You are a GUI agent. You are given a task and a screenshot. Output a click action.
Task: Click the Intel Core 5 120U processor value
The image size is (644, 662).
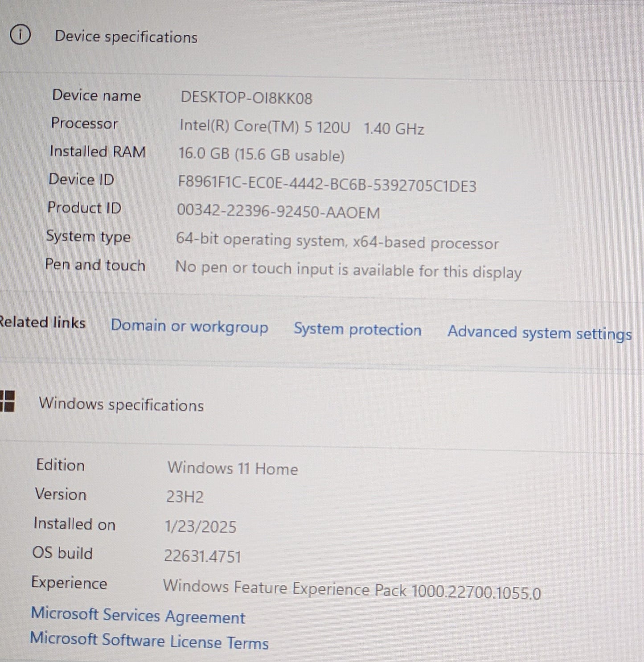301,127
